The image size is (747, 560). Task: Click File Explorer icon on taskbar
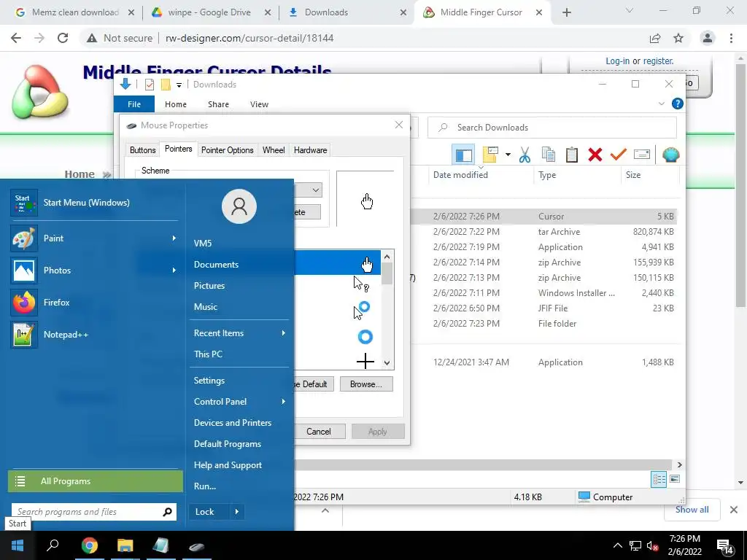125,545
